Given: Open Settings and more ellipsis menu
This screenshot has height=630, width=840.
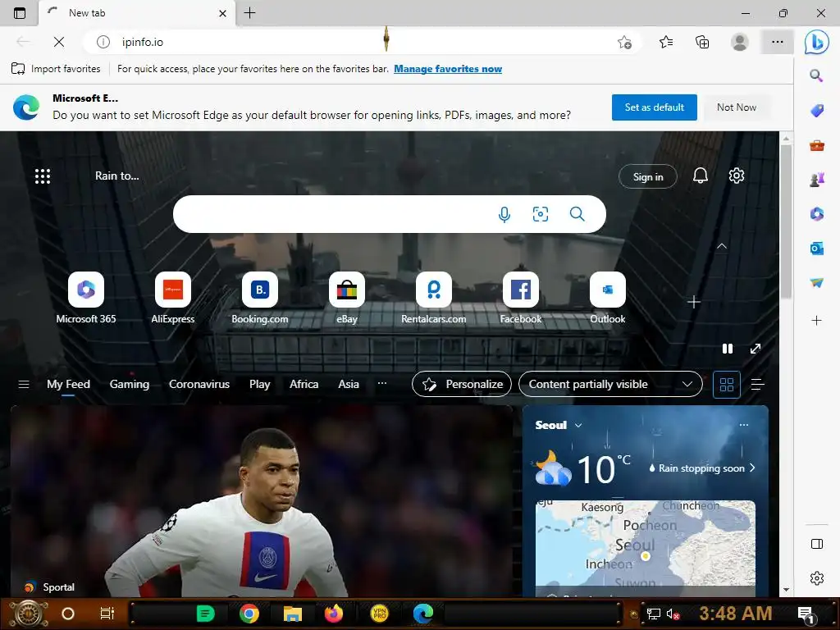Looking at the screenshot, I should (x=778, y=42).
